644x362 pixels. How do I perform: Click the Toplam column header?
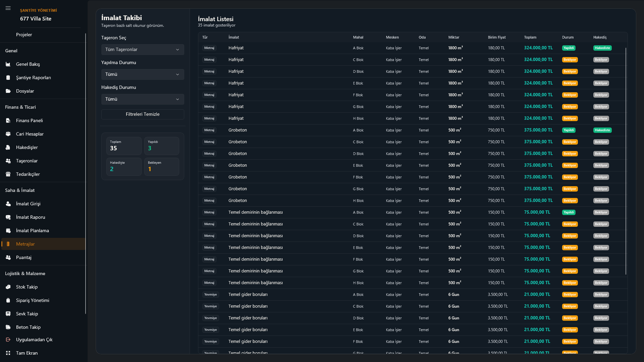coord(530,37)
